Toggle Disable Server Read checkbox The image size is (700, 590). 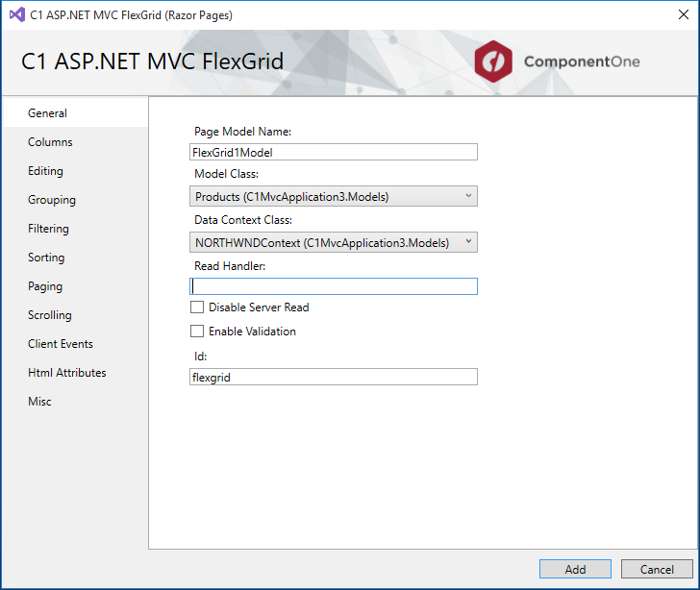coord(197,307)
